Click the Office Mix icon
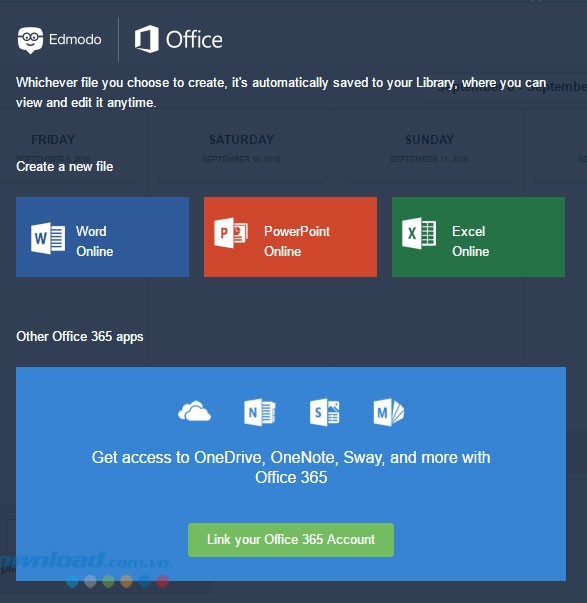 pos(389,412)
